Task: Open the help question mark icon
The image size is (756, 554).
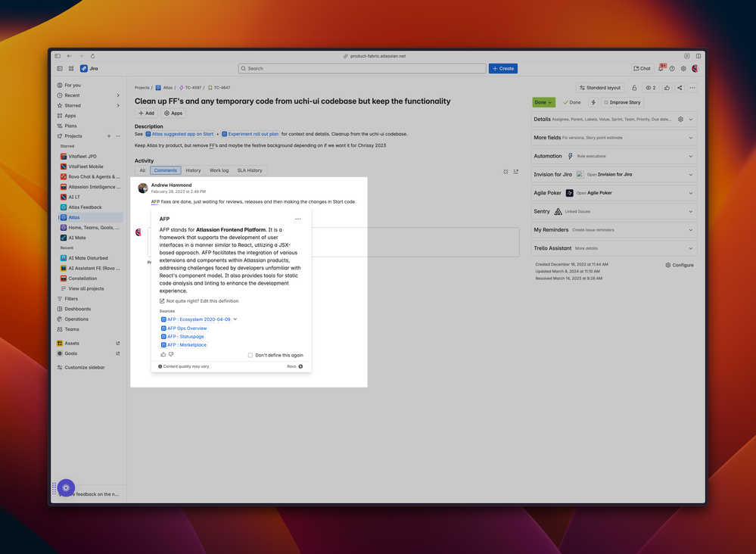Action: [x=672, y=68]
